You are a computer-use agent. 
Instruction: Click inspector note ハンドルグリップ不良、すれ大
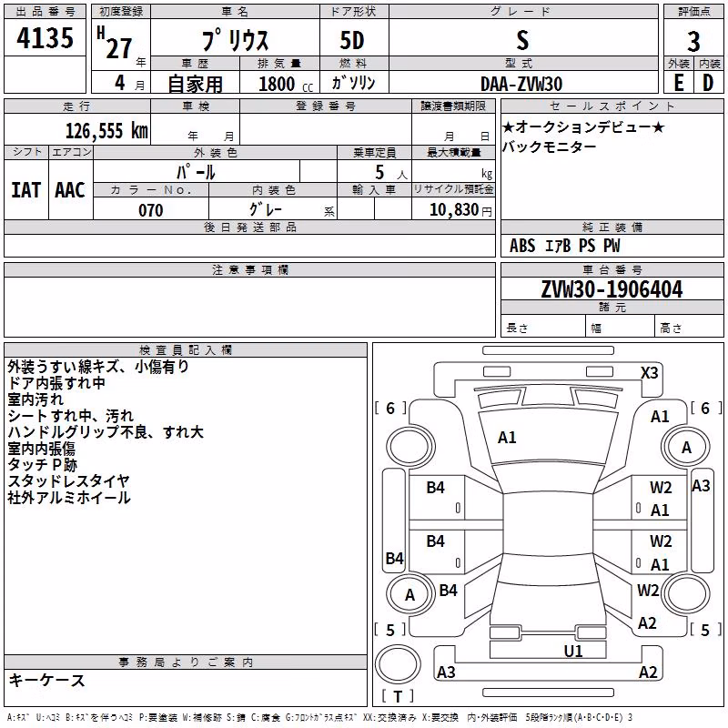click(106, 431)
